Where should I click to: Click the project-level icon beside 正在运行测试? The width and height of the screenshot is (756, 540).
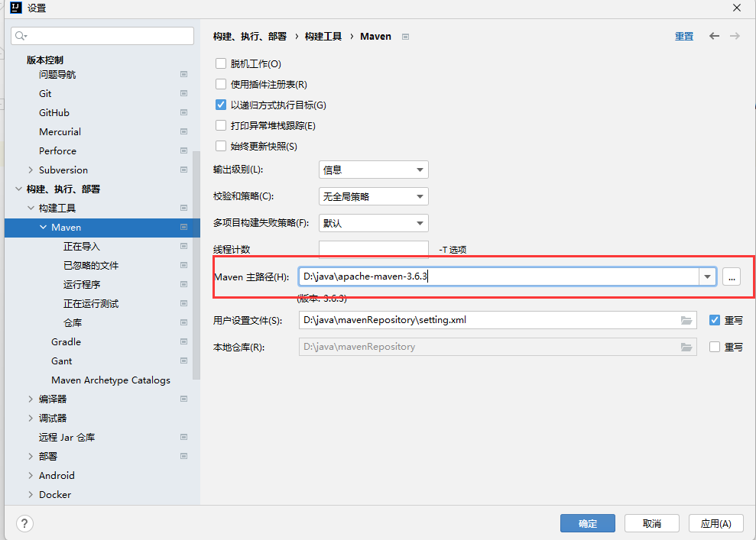[x=183, y=303]
